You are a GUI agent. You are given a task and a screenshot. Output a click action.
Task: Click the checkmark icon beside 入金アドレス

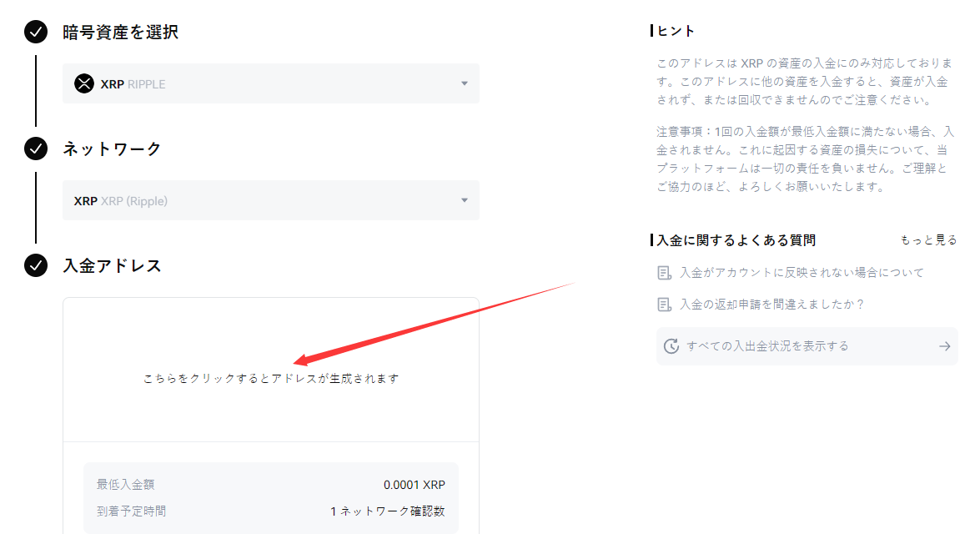tap(36, 266)
